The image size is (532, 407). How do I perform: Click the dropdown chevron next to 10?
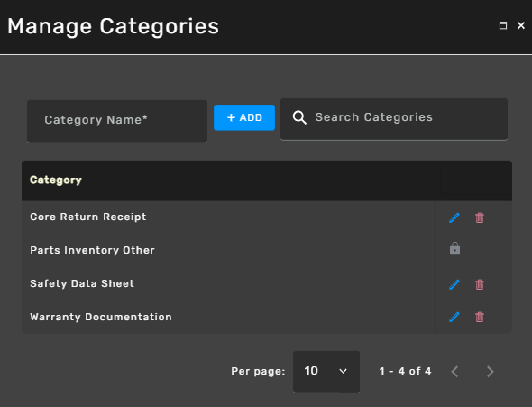343,371
